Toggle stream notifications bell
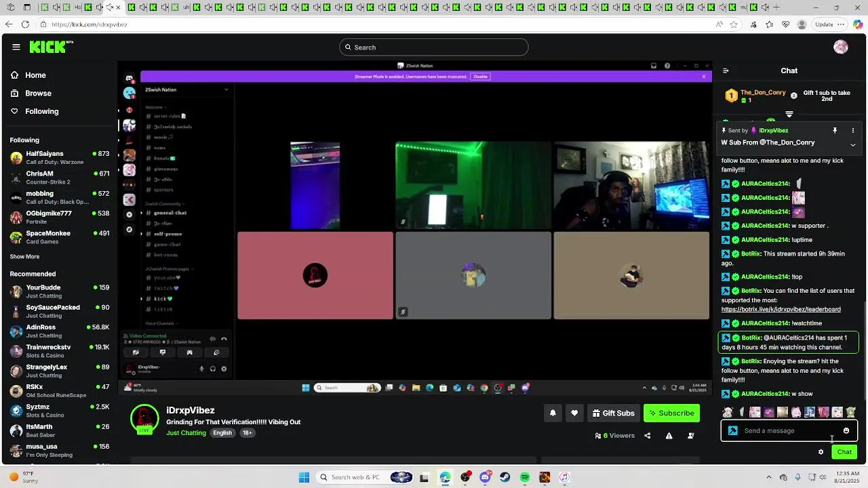The image size is (868, 488). [x=553, y=413]
